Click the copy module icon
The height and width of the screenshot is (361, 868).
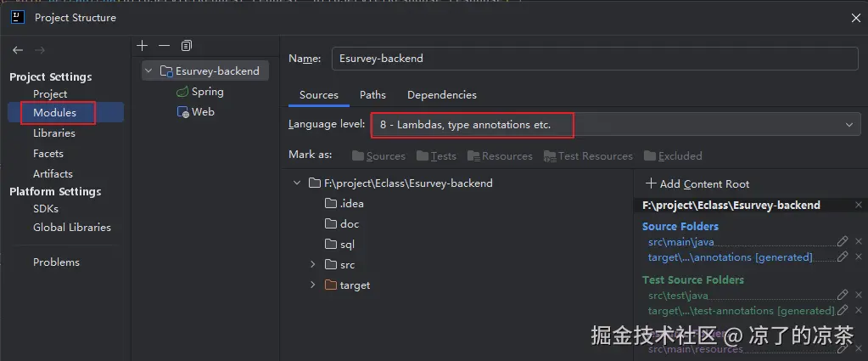[x=187, y=45]
